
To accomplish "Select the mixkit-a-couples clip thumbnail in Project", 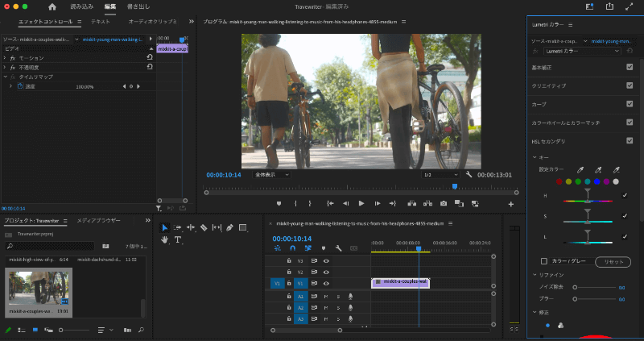I will 39,287.
